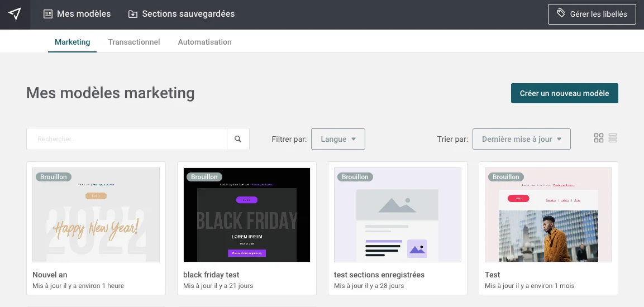Switch to grid view layout icon

pos(598,138)
